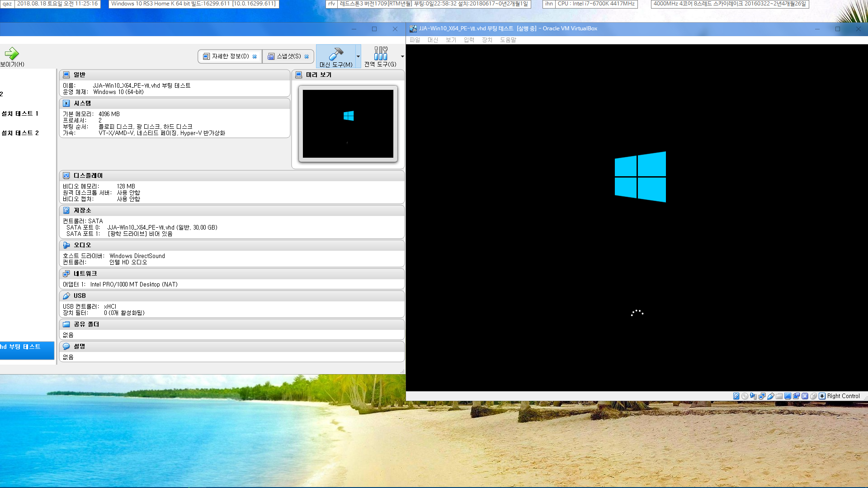This screenshot has width=868, height=488.
Task: Click the Windows 10 RS3 build info label
Action: coord(193,4)
